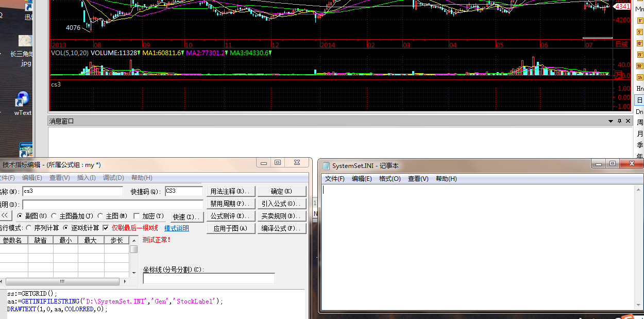The height and width of the screenshot is (319, 644).
Task: Switch to the 15-minute period icon
Action: pyautogui.click(x=640, y=55)
